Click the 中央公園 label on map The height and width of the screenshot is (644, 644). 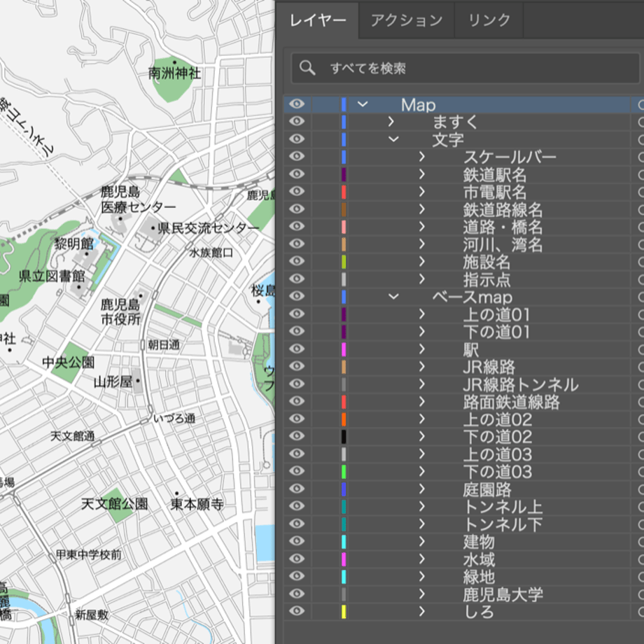point(68,363)
